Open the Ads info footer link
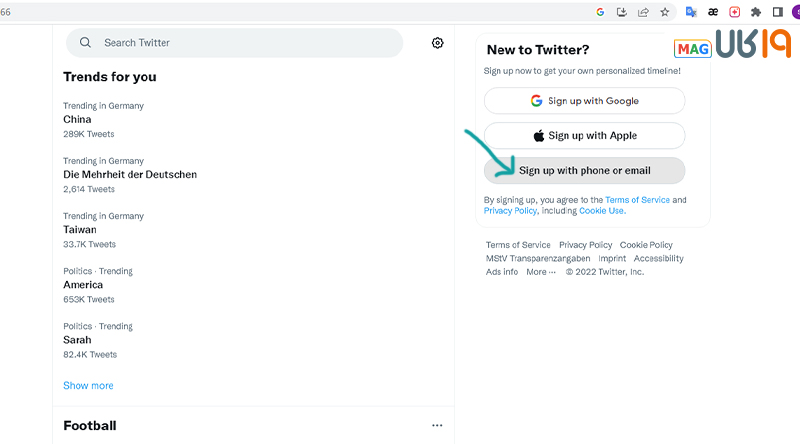 coord(502,272)
